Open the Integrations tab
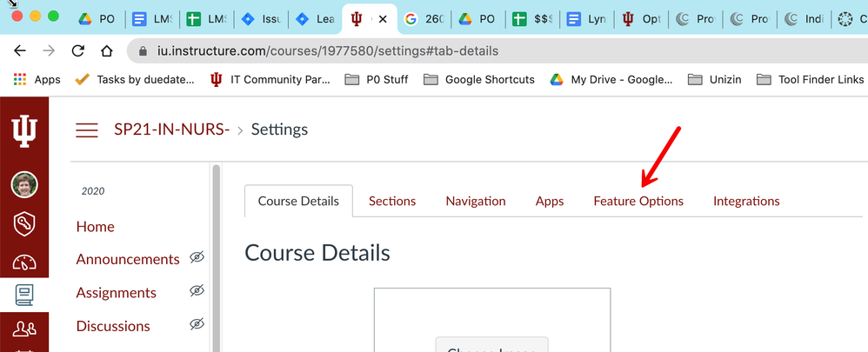The image size is (868, 352). coord(746,201)
